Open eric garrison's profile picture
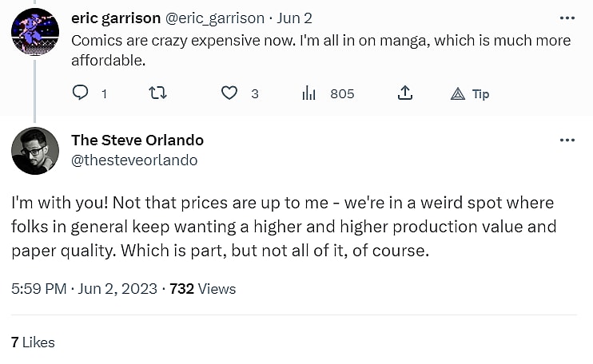 coord(34,31)
